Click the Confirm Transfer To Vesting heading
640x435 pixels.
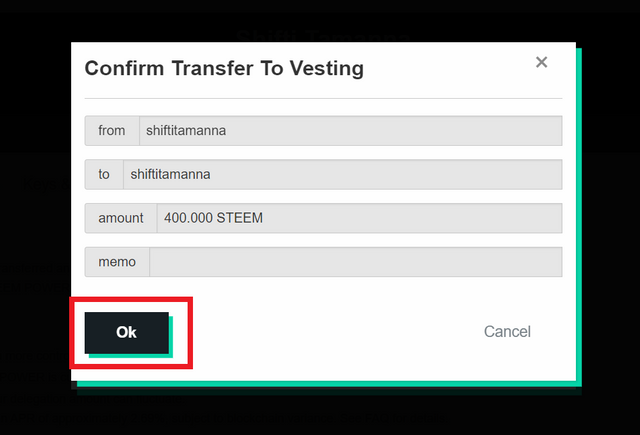tap(224, 68)
